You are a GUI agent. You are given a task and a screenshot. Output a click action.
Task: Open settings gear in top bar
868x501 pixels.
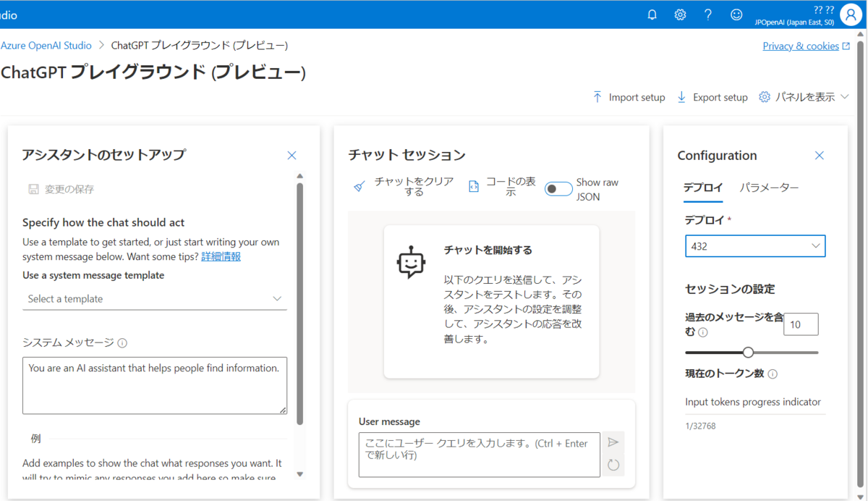coord(680,14)
